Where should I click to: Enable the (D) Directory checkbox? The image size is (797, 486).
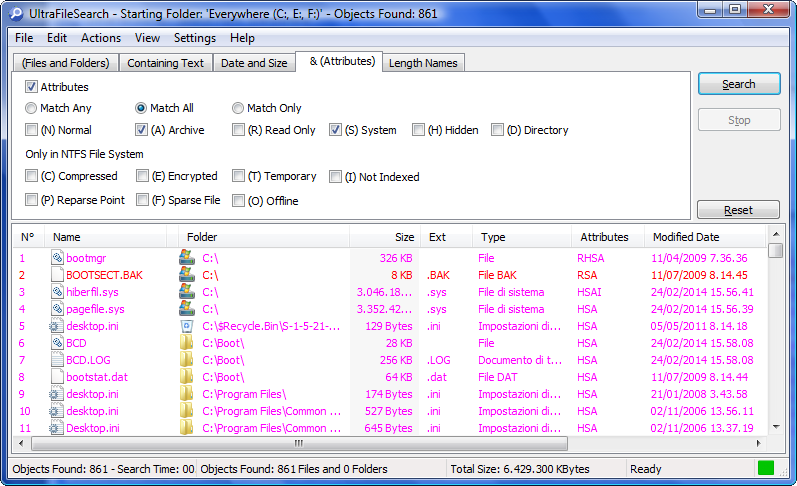pos(497,130)
